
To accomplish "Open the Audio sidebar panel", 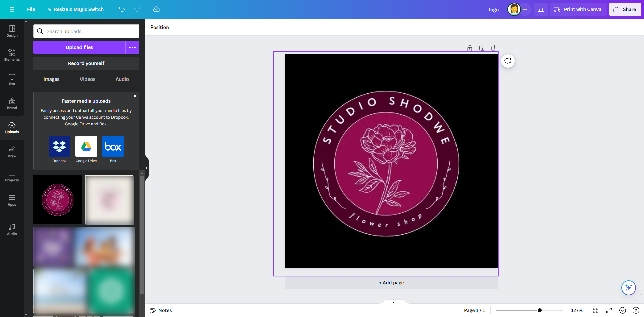I will pos(12,230).
